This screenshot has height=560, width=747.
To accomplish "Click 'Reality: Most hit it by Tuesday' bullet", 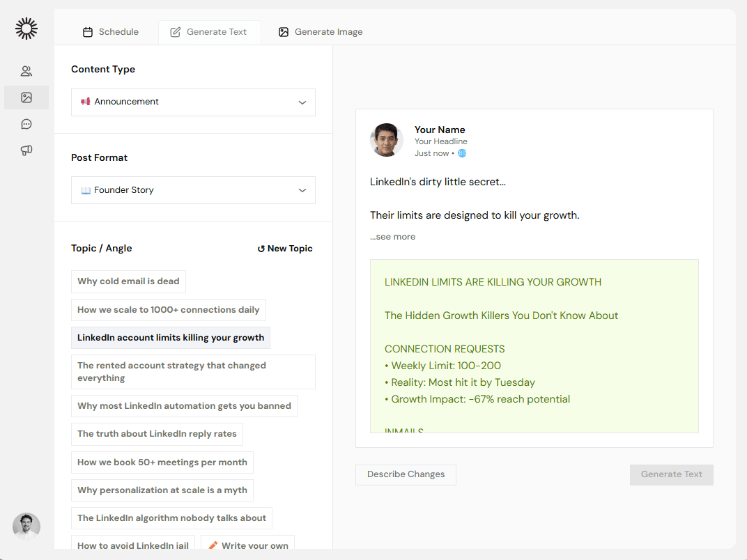I will (460, 382).
